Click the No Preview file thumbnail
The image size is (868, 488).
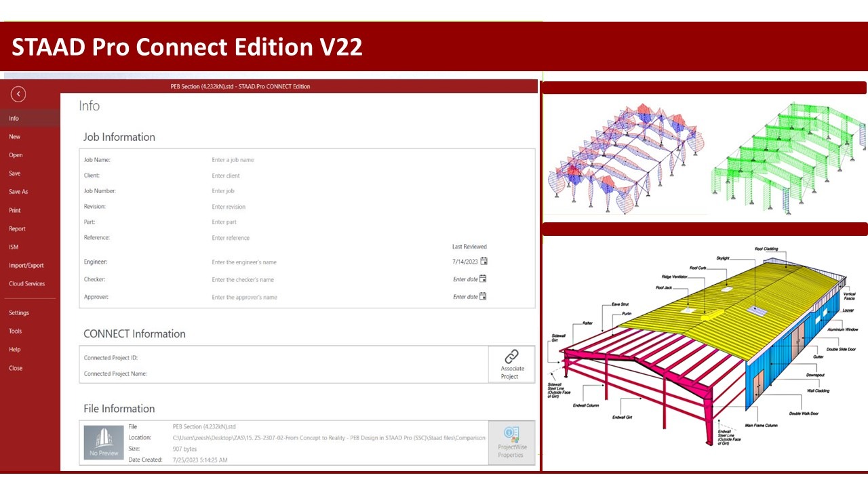(x=103, y=443)
